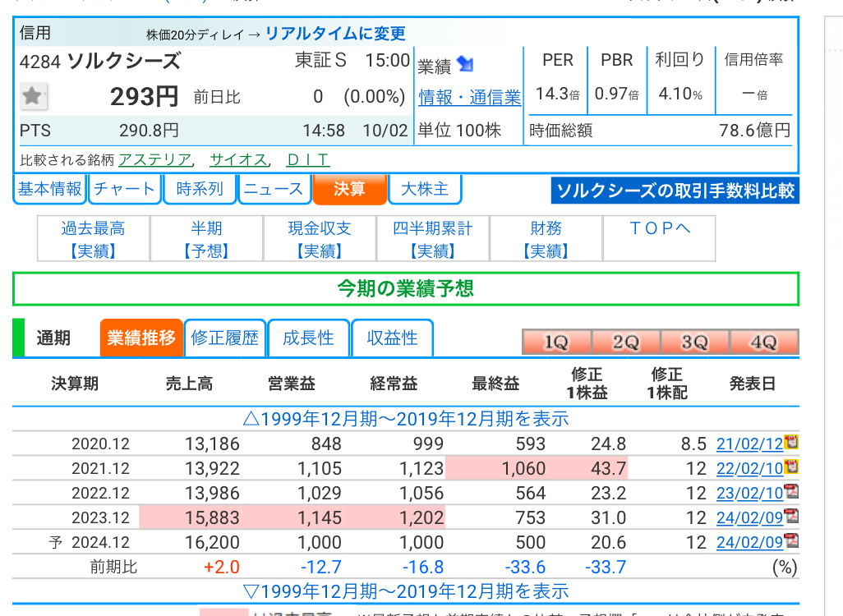Click 前期比 value +2.0
The image size is (843, 616).
[222, 567]
